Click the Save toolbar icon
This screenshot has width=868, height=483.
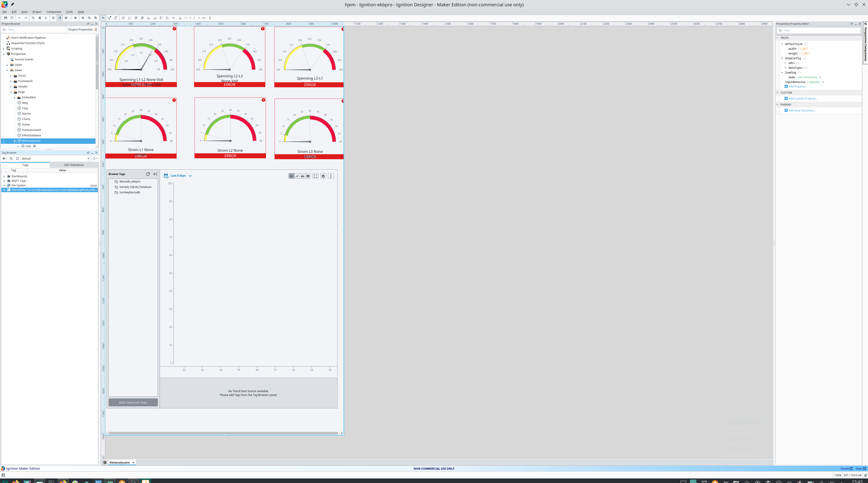click(5, 18)
